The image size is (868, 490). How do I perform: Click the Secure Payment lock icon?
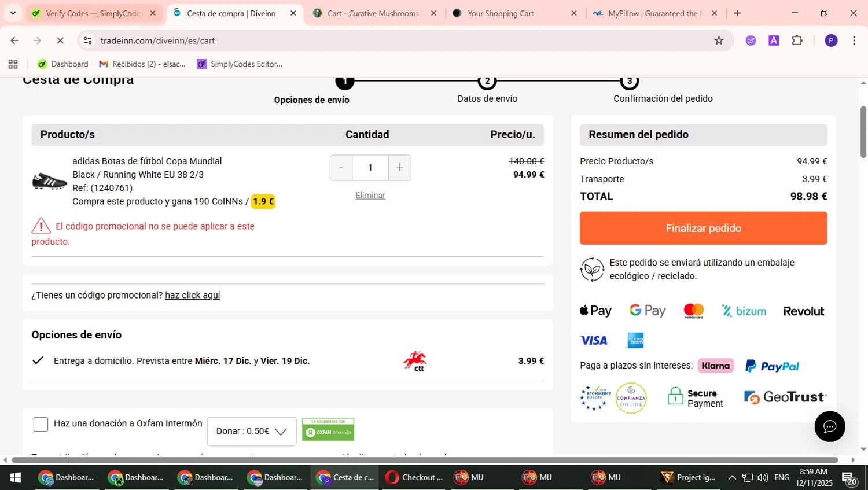pos(675,396)
